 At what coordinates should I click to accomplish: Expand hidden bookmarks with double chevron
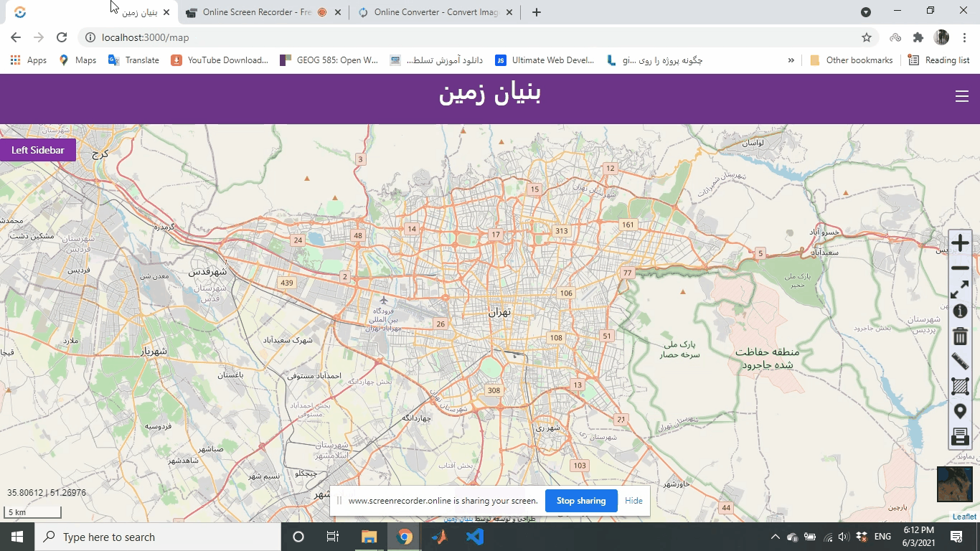tap(791, 60)
